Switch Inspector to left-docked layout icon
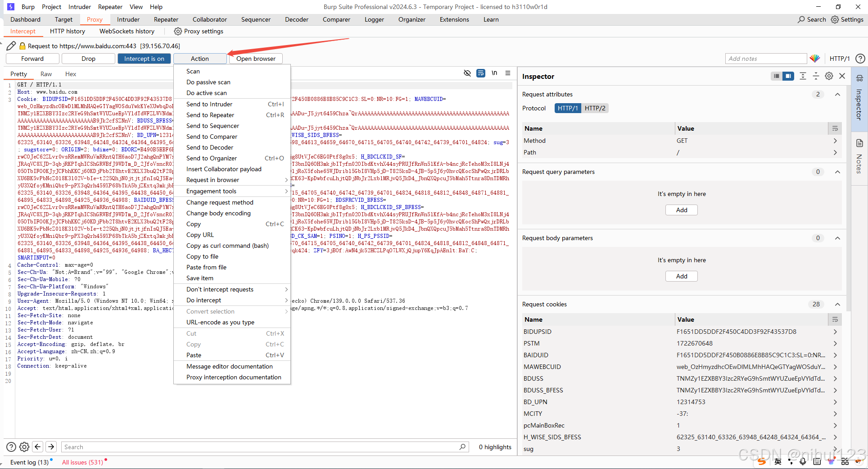Image resolution: width=868 pixels, height=469 pixels. tap(776, 76)
